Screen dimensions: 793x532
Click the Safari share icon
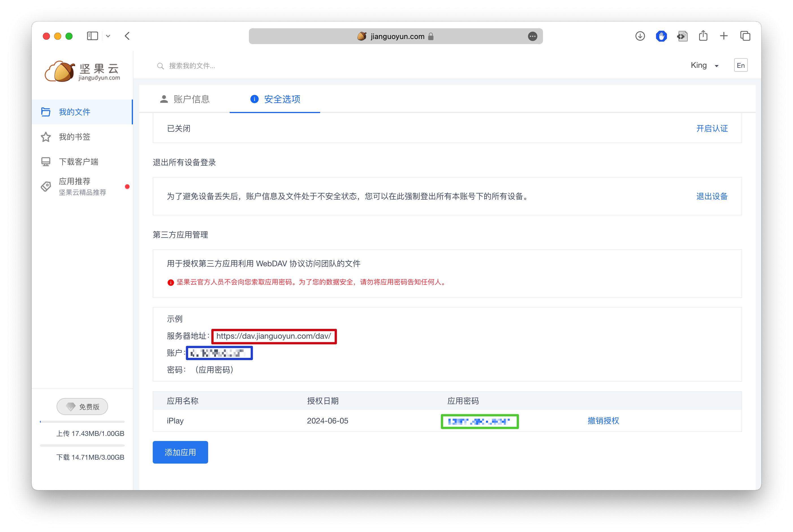(703, 36)
